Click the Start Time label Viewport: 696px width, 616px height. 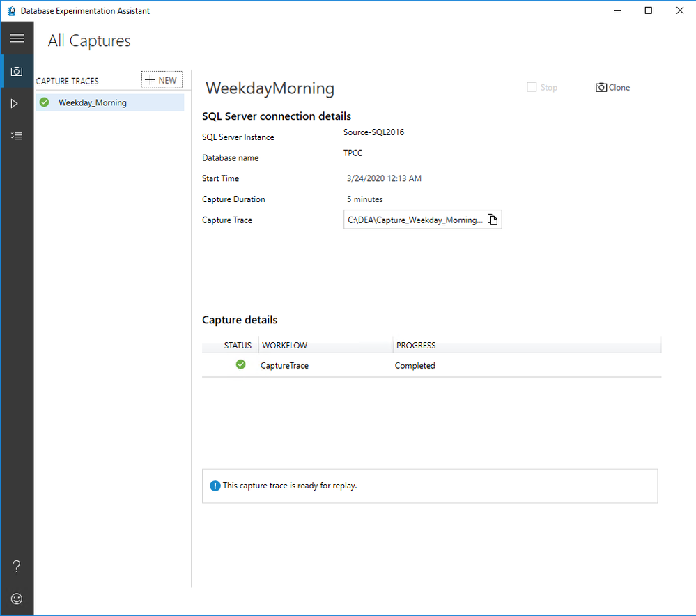coord(221,178)
